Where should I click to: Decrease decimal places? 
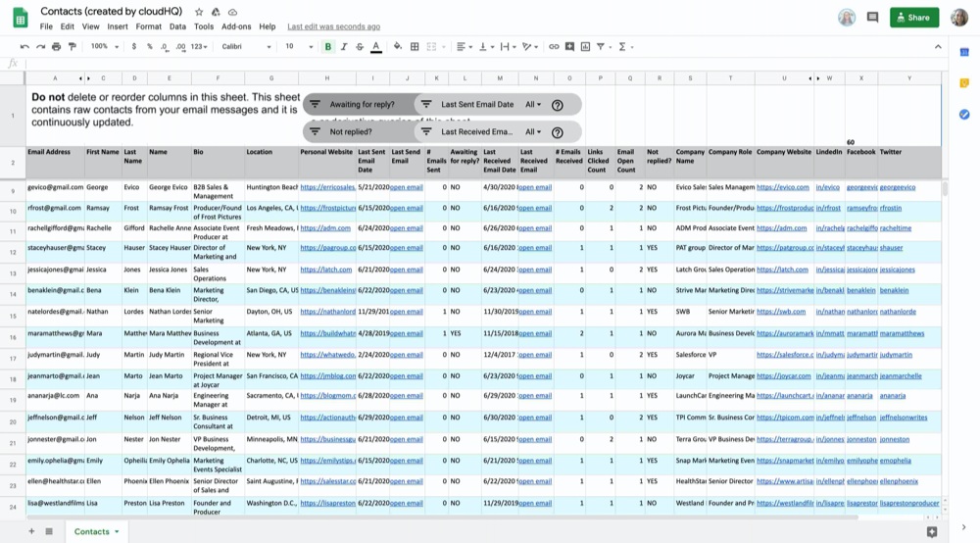click(164, 47)
